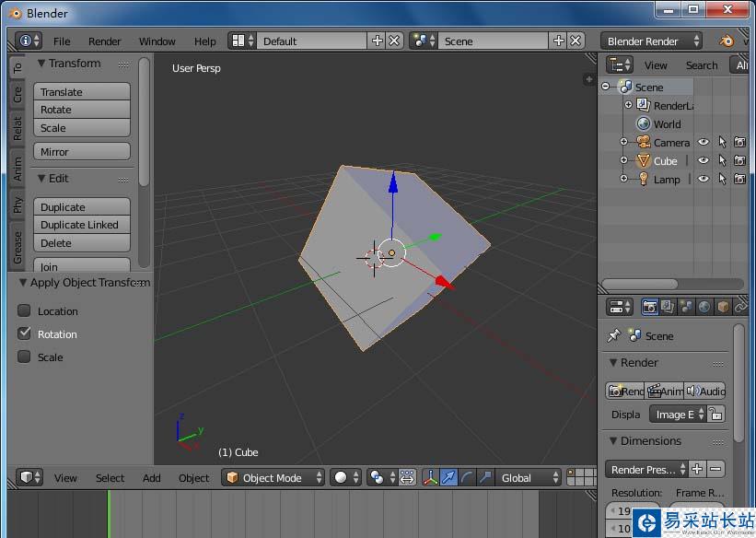Open the Blender Render engine dropdown
756x538 pixels.
pyautogui.click(x=651, y=41)
